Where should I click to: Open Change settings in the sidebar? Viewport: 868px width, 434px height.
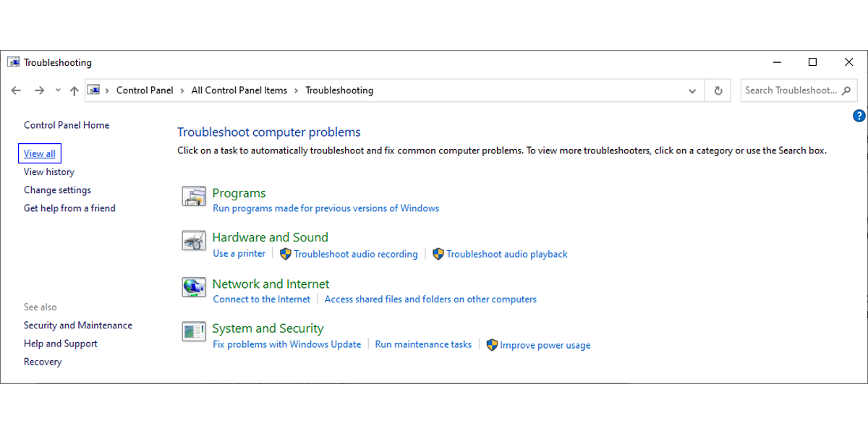coord(57,190)
